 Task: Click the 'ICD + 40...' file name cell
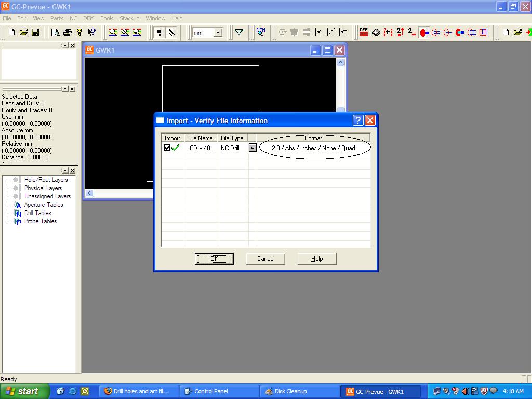201,148
